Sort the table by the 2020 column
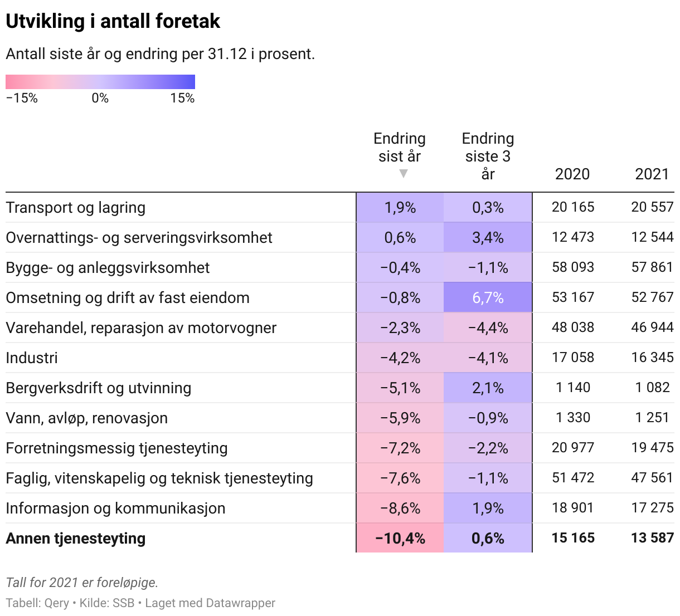The height and width of the screenshot is (616, 680). [x=572, y=174]
